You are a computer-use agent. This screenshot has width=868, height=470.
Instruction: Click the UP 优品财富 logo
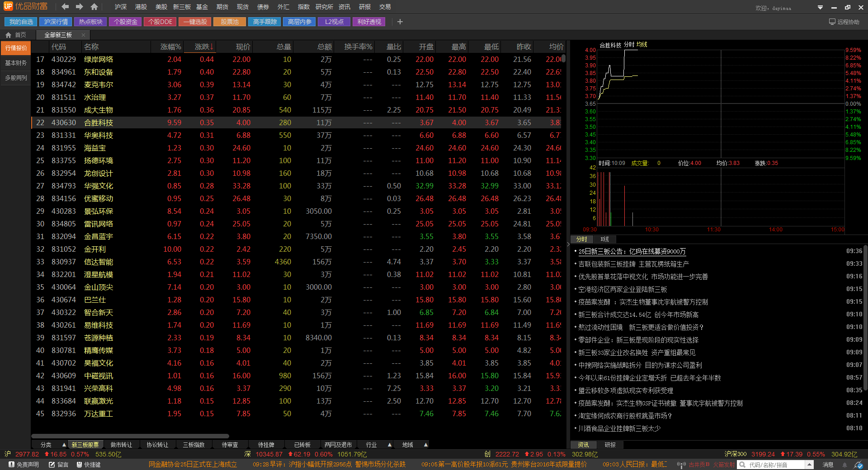[26, 6]
